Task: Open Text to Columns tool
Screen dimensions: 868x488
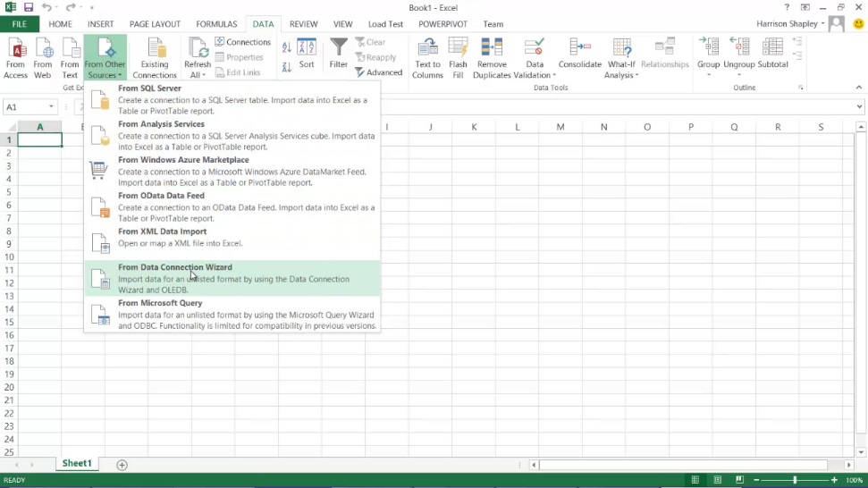Action: [427, 57]
